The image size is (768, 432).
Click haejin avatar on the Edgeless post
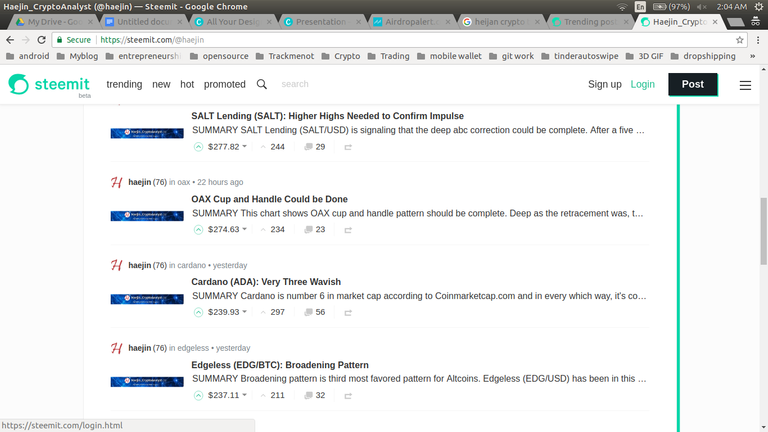coord(117,348)
